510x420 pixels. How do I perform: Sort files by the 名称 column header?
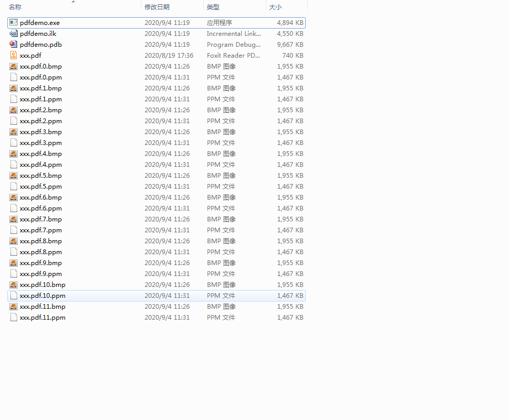pos(15,7)
